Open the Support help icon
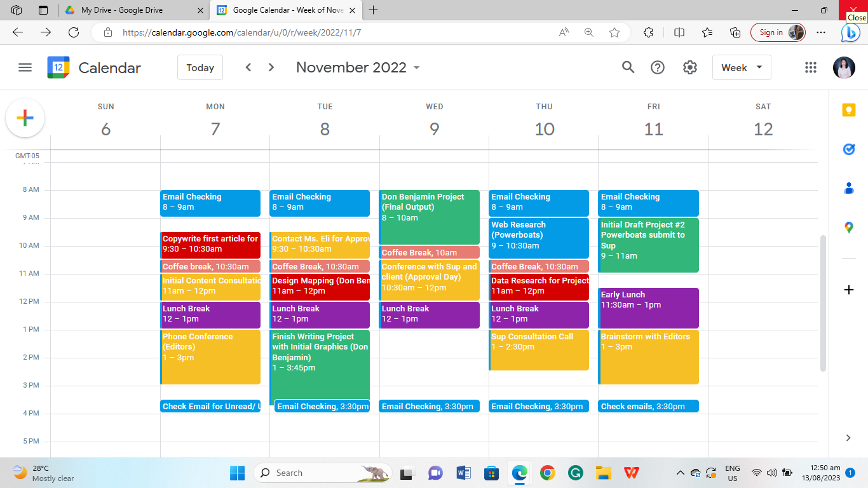The image size is (868, 488). 658,67
